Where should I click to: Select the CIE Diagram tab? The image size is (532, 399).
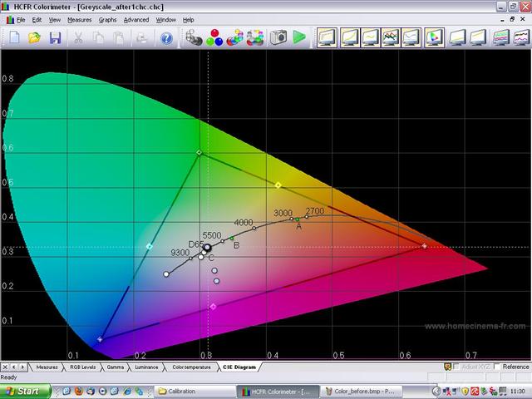coord(239,367)
